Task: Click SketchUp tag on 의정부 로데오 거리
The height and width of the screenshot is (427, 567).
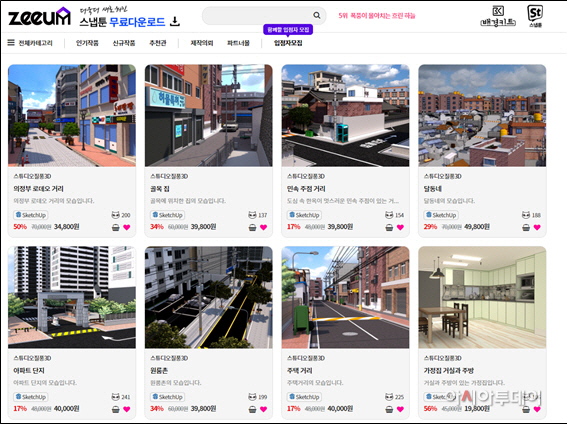Action: 31,215
